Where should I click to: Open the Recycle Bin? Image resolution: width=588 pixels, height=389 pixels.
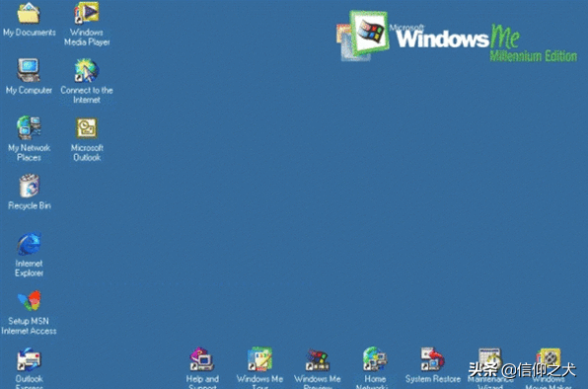(x=30, y=186)
